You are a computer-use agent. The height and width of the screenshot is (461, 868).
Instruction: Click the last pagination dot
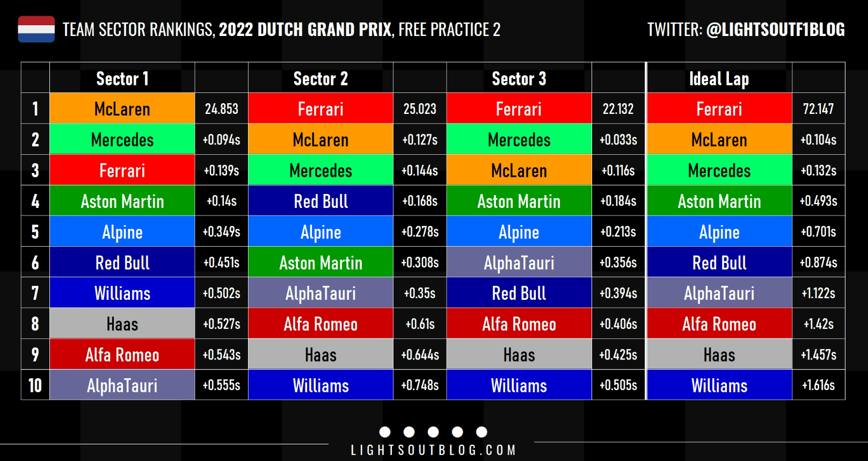coord(482,432)
